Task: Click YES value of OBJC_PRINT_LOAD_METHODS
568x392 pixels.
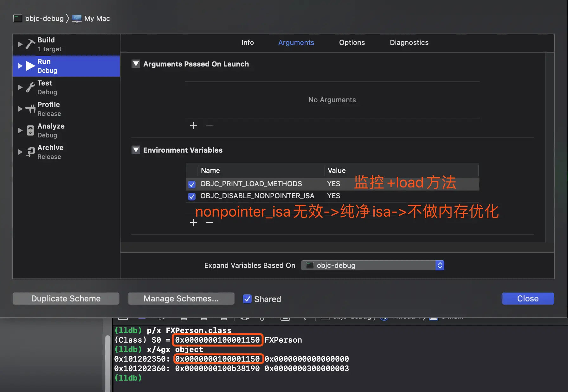Action: point(333,184)
